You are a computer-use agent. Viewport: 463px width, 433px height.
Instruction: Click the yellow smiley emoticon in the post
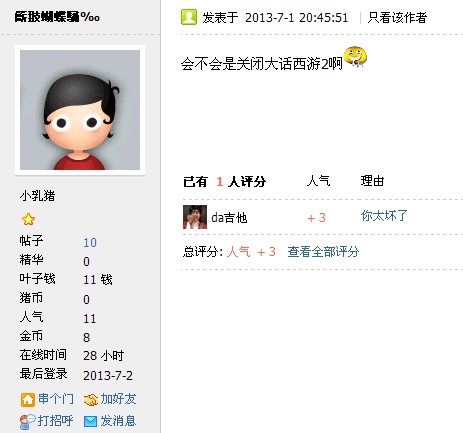click(x=355, y=56)
